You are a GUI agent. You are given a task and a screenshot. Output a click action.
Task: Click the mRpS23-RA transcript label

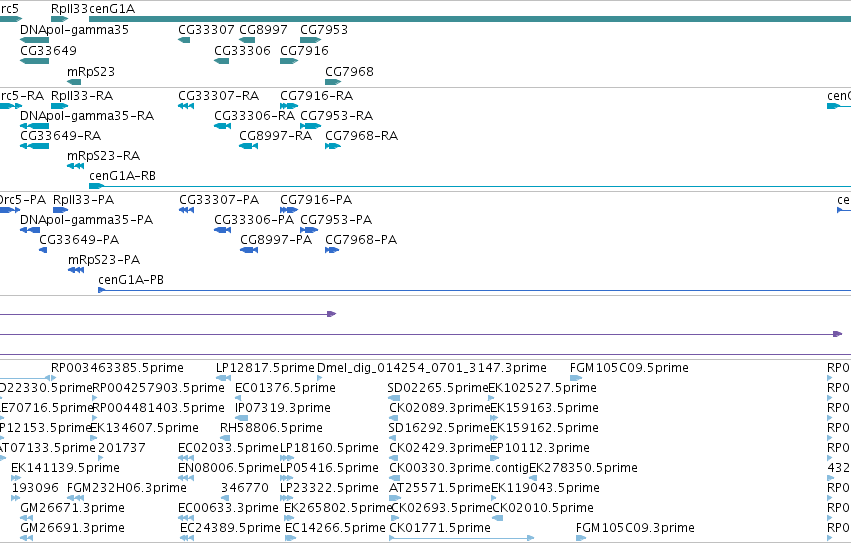point(104,156)
